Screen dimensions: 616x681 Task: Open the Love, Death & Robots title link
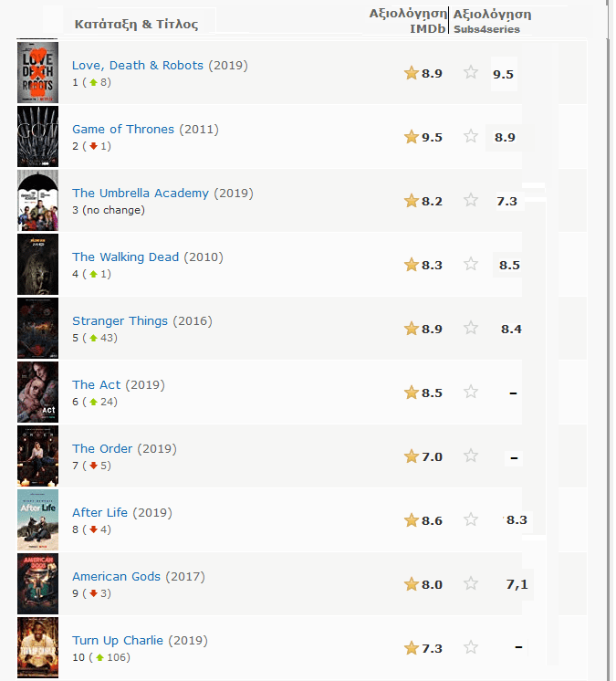tap(139, 65)
